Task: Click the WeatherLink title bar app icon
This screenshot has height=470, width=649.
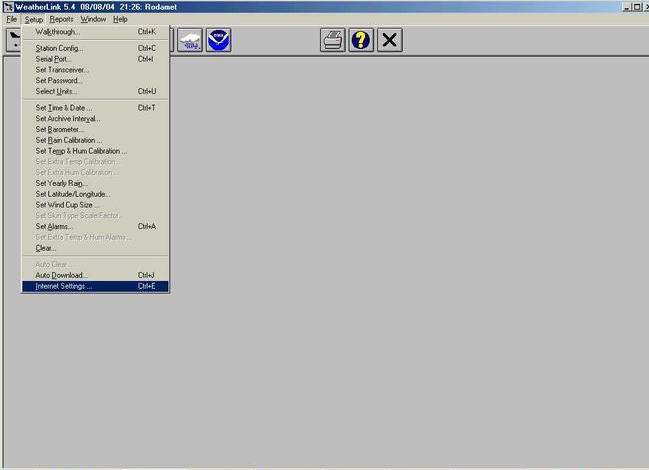Action: pyautogui.click(x=8, y=7)
